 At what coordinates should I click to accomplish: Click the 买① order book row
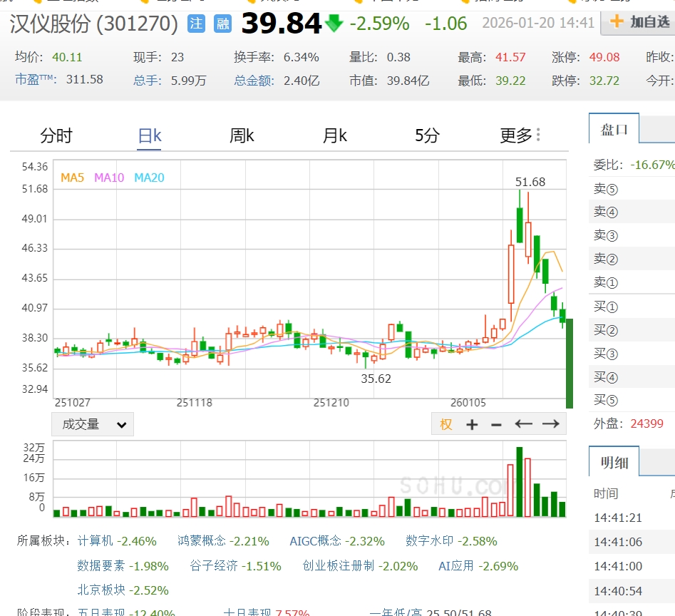click(632, 306)
